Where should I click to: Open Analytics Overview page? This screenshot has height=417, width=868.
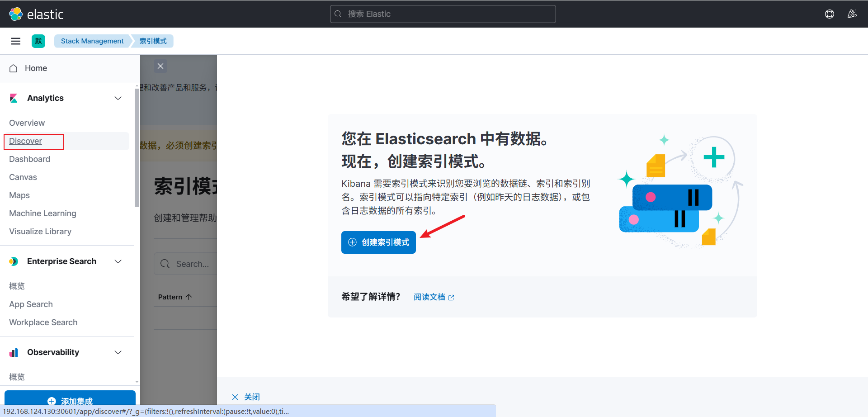click(x=27, y=123)
